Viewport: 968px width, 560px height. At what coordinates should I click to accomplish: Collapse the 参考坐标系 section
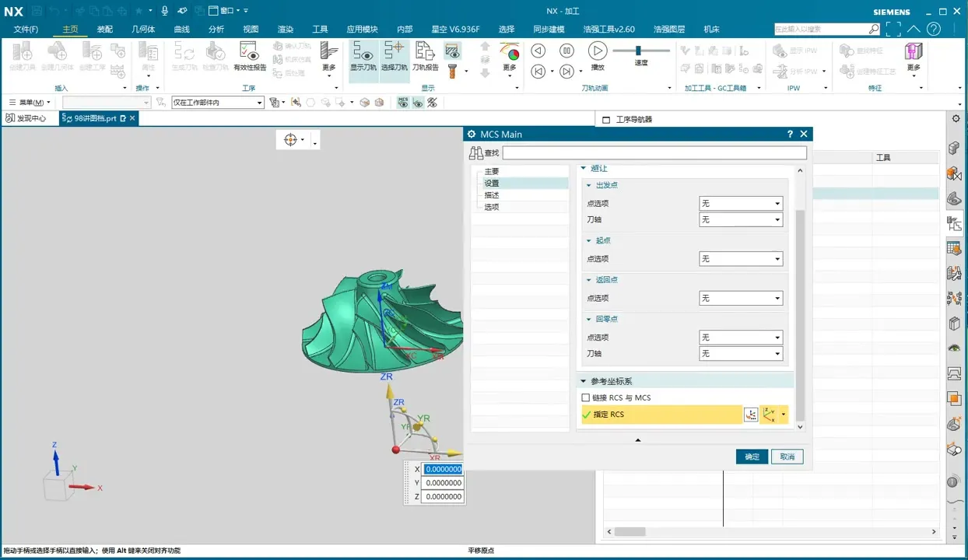584,381
